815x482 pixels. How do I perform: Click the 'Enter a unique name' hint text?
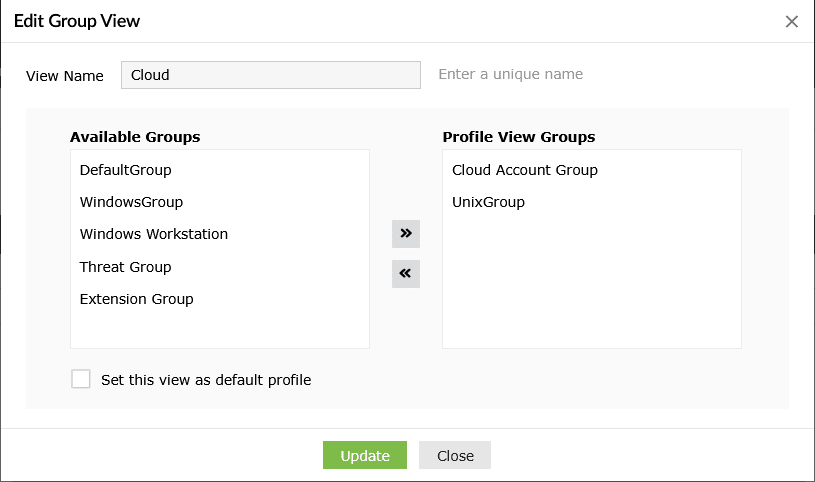511,74
